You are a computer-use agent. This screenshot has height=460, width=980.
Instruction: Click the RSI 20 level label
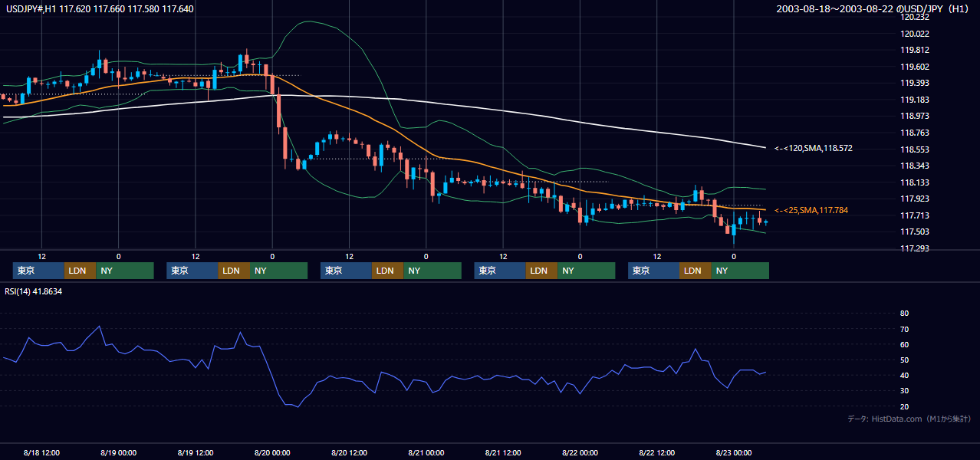[x=904, y=406]
